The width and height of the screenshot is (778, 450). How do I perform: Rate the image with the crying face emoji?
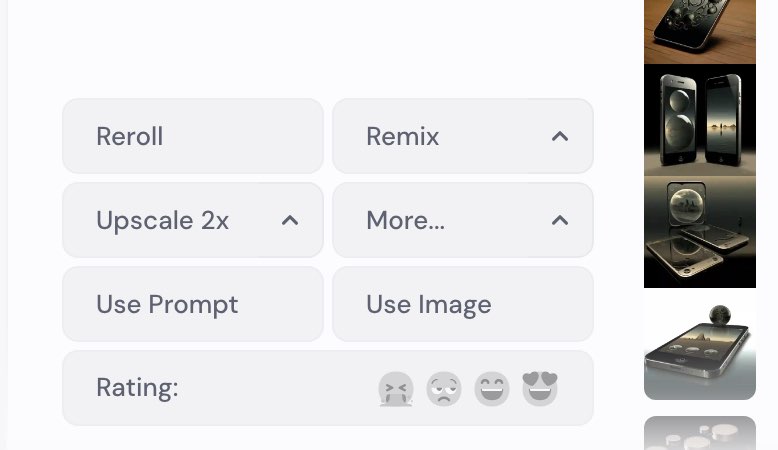[396, 389]
